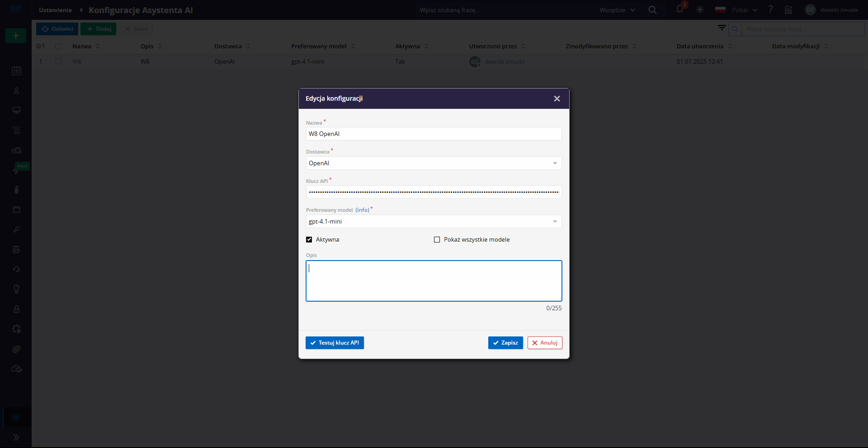The image size is (868, 448).
Task: Open the table filter icon
Action: 722,28
